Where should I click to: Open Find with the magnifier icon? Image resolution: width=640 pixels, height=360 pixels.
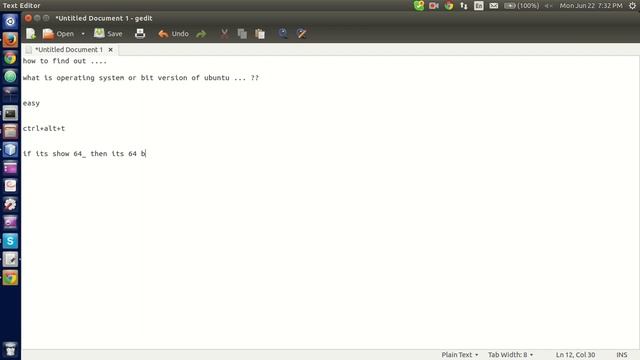click(x=283, y=34)
